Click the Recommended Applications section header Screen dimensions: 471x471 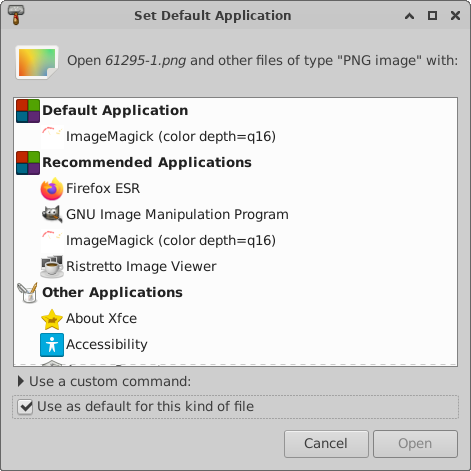click(147, 162)
